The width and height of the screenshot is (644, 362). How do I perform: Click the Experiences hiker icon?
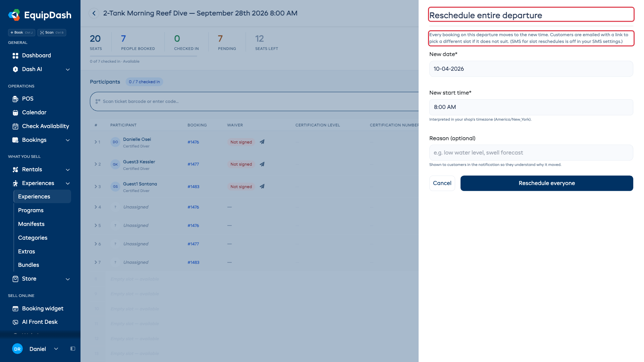click(15, 183)
